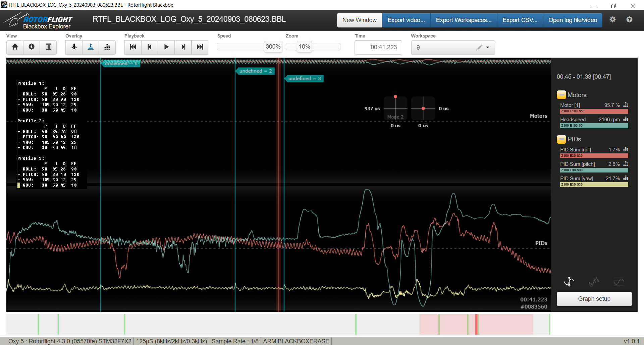
Task: Jump to the start of the log
Action: coord(133,47)
